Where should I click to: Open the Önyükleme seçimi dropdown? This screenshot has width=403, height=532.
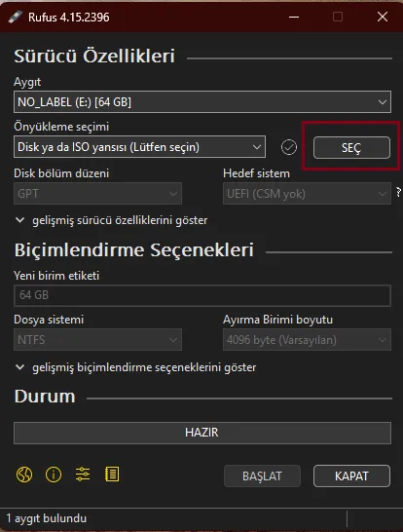139,147
